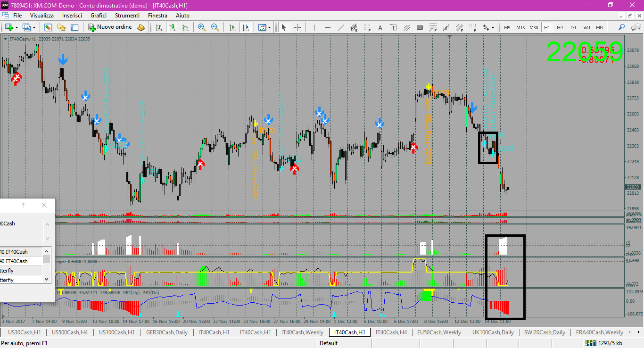Set timeframe to D1
Viewport: 644px width, 348px height.
click(573, 27)
